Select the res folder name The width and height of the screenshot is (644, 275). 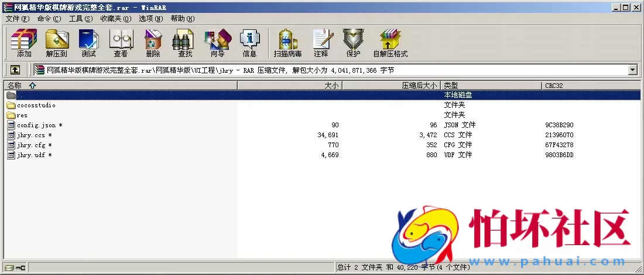[x=22, y=115]
